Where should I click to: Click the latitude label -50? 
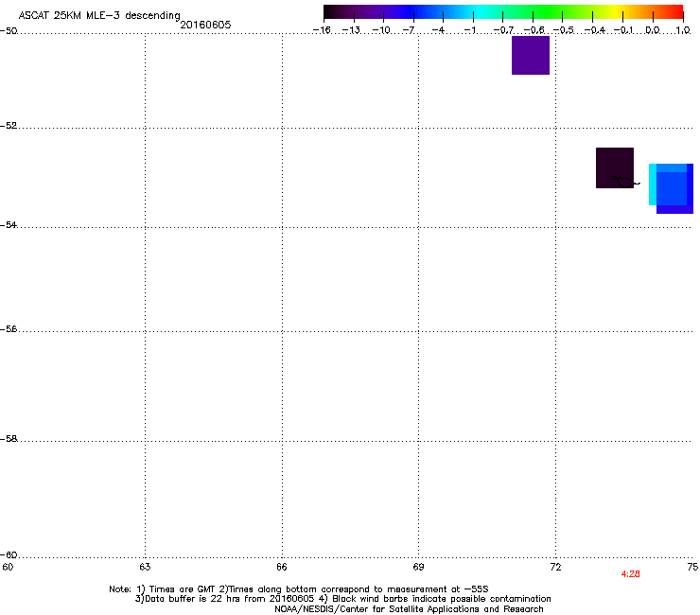9,31
